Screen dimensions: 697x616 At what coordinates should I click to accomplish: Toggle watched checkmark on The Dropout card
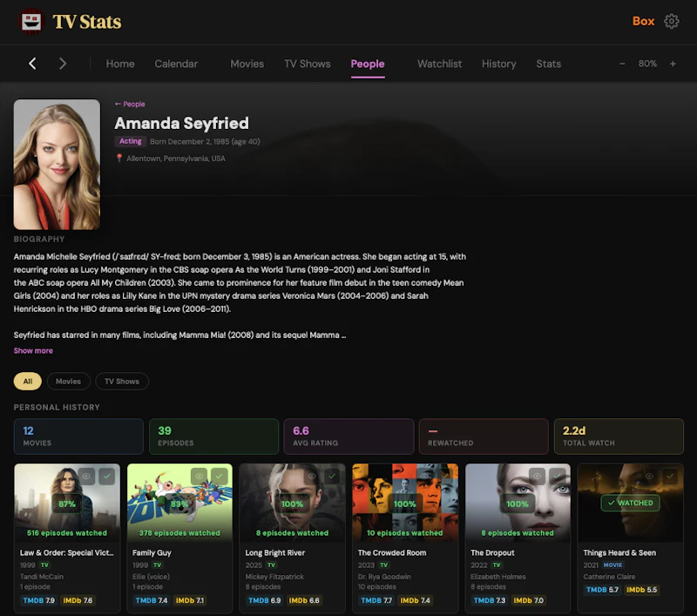558,477
